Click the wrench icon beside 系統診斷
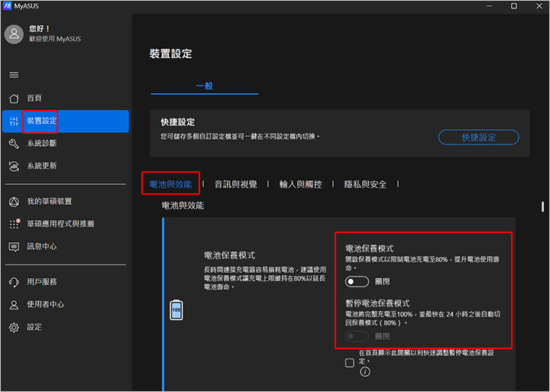Image resolution: width=550 pixels, height=392 pixels. [x=14, y=144]
